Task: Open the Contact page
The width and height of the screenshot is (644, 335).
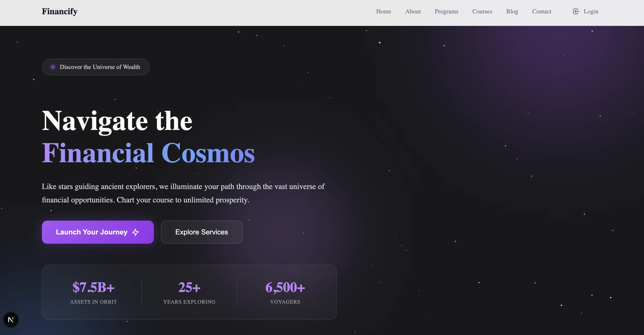Action: point(541,11)
